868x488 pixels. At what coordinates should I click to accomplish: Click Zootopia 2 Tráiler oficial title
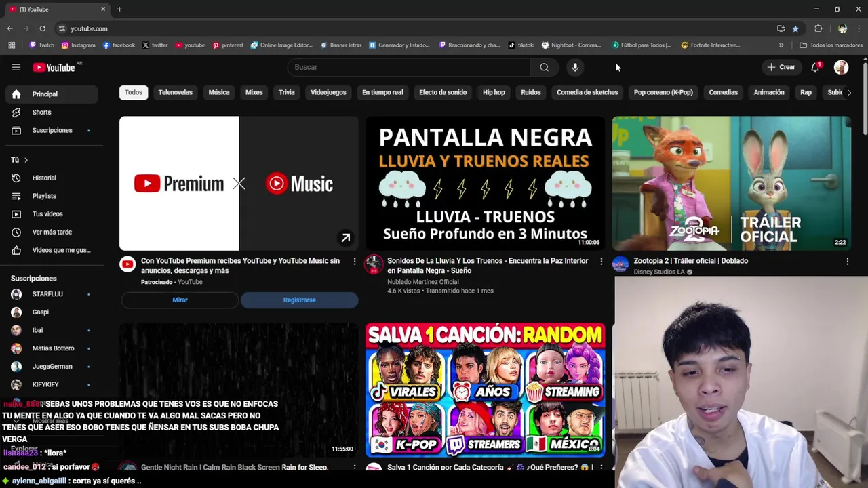[x=690, y=261]
